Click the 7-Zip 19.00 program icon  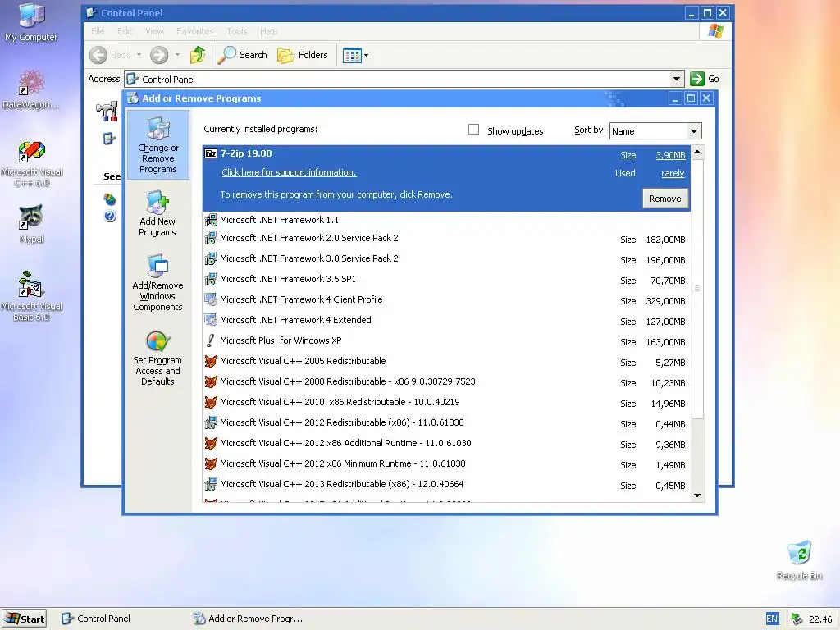(211, 153)
